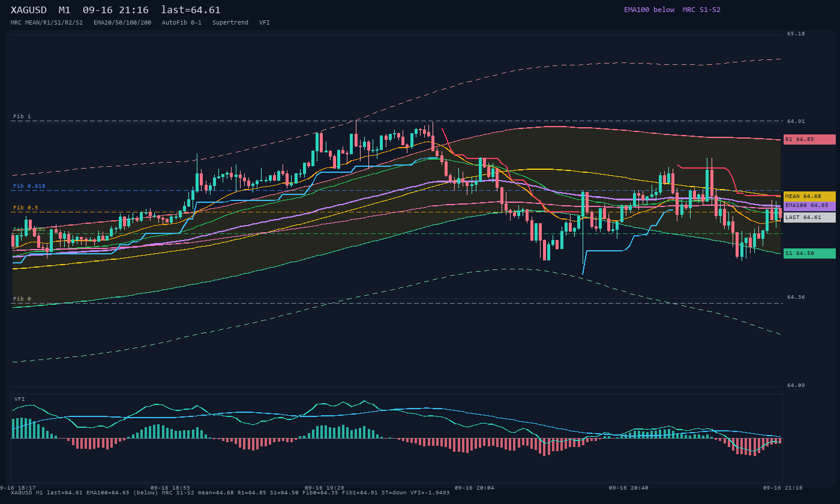Select the MRC MEAN/R1/S1/R2/S2 legend entry
This screenshot has width=840, height=504.
pyautogui.click(x=47, y=23)
